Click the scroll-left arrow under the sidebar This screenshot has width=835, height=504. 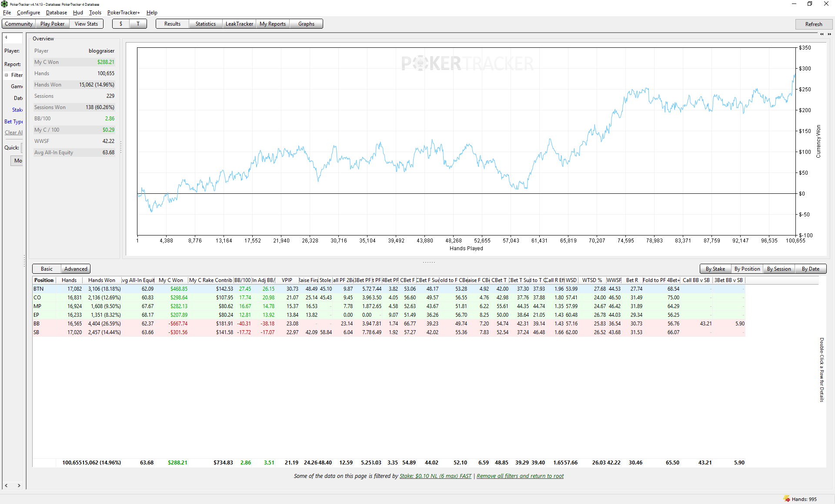[6, 485]
